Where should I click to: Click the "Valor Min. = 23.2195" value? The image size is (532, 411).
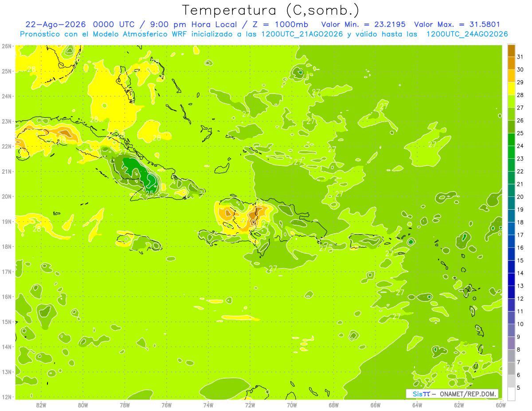click(x=363, y=24)
